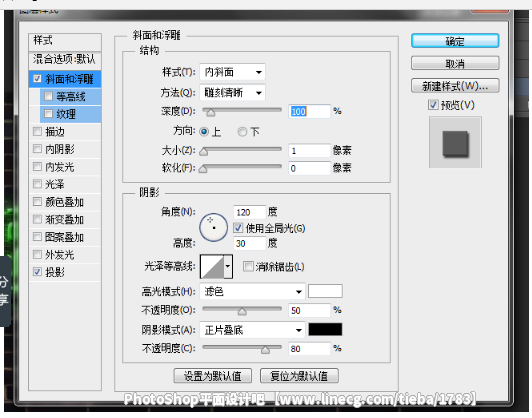The height and width of the screenshot is (418, 532).
Task: Select the 描边 style entry label
Action: tap(55, 132)
